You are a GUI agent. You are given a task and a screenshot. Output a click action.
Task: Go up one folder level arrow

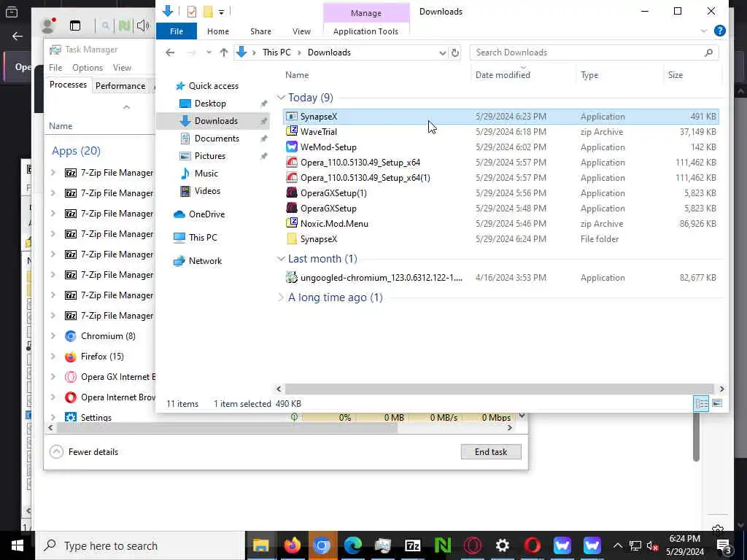click(223, 52)
